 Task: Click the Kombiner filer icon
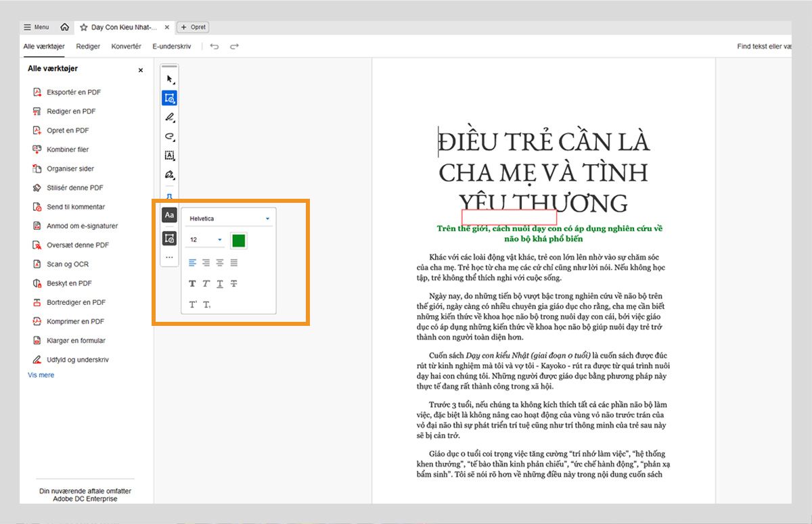click(x=38, y=149)
